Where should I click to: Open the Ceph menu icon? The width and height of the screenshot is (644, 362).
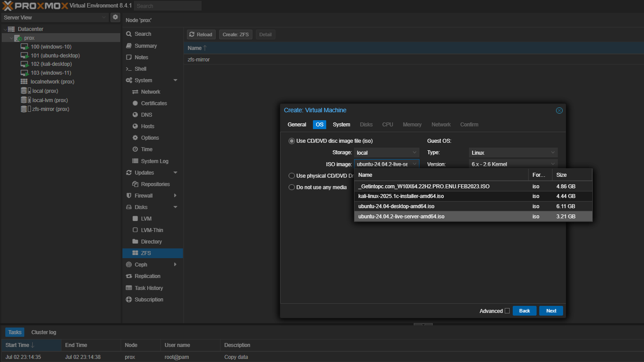[x=129, y=265]
